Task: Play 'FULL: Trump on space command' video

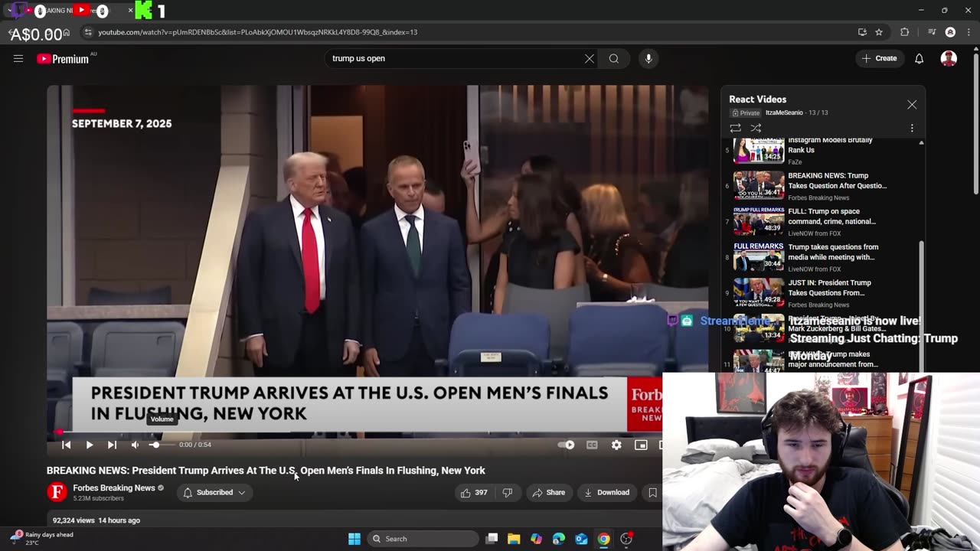Action: [x=823, y=221]
